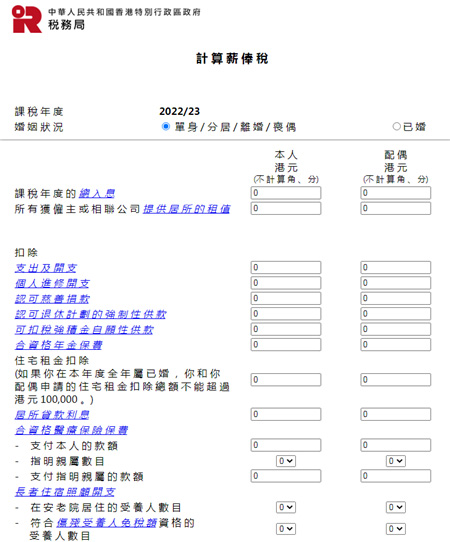Open the 認可慈善捐款 link
Image resolution: width=450 pixels, height=542 pixels.
tap(52, 299)
